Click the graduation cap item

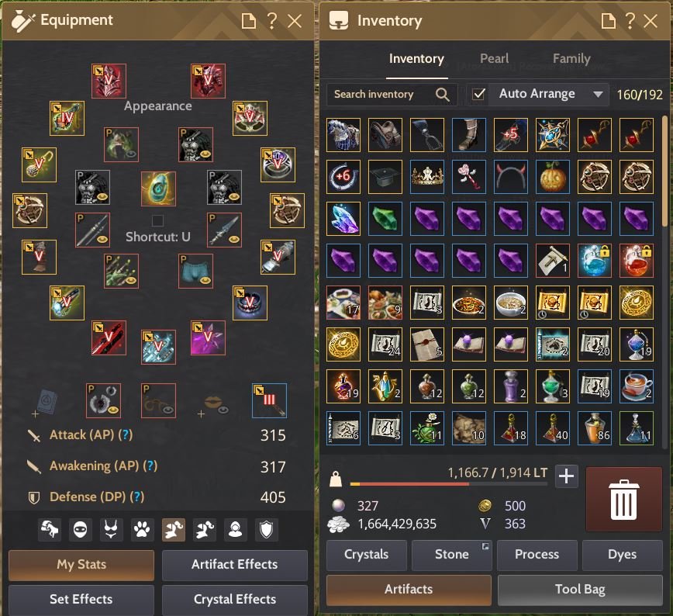[x=385, y=177]
